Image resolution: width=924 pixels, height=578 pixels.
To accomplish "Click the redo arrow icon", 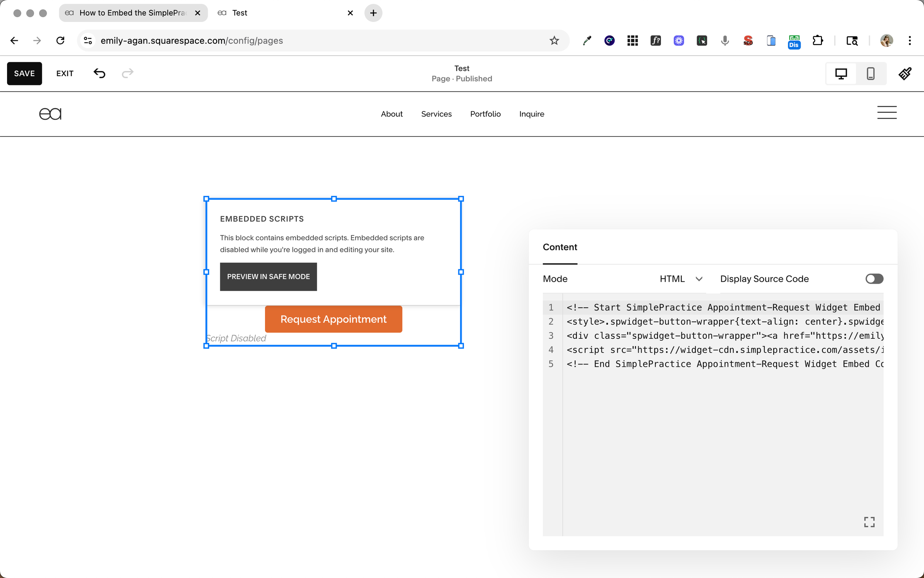I will [128, 73].
